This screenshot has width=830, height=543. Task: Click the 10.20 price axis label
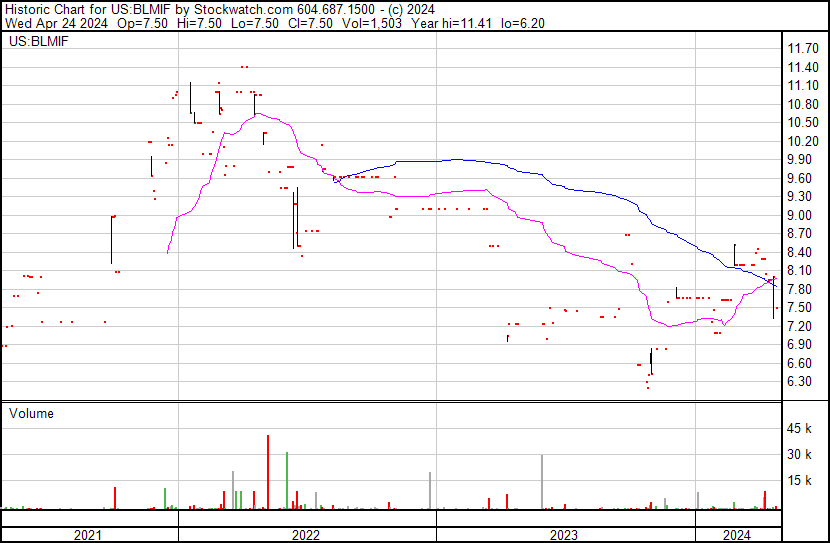[803, 141]
